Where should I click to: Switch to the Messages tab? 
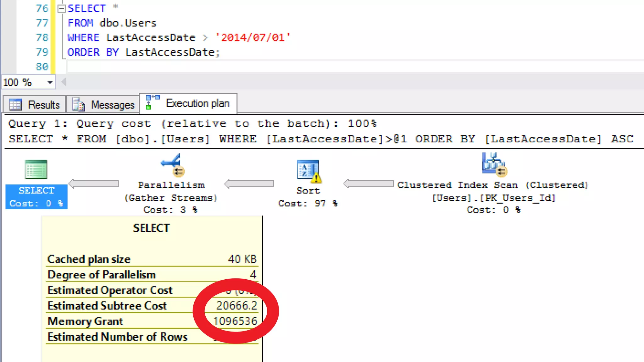pos(113,105)
